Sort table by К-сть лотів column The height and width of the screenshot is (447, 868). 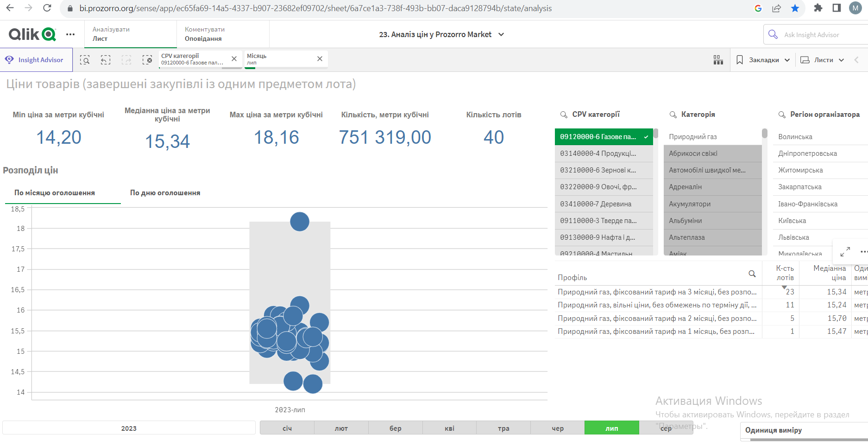point(785,273)
